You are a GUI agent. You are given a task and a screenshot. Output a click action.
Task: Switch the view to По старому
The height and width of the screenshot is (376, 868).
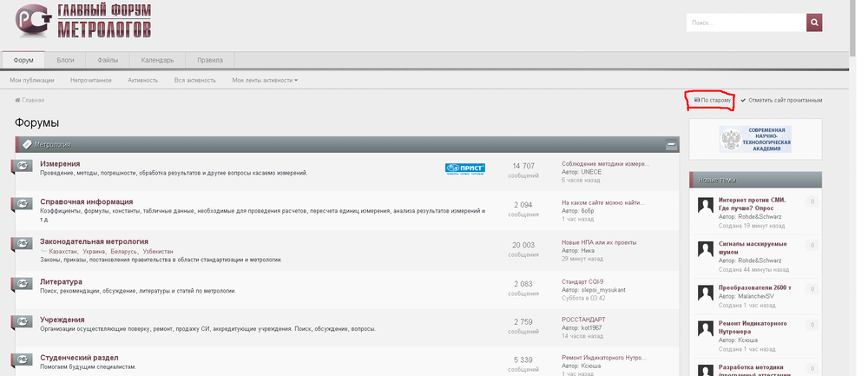(712, 101)
